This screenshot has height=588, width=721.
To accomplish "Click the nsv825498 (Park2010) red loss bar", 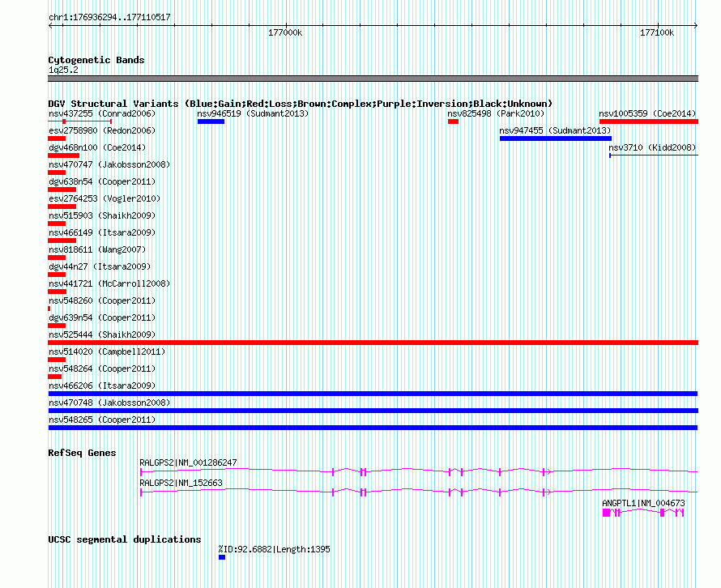I will pyautogui.click(x=453, y=121).
